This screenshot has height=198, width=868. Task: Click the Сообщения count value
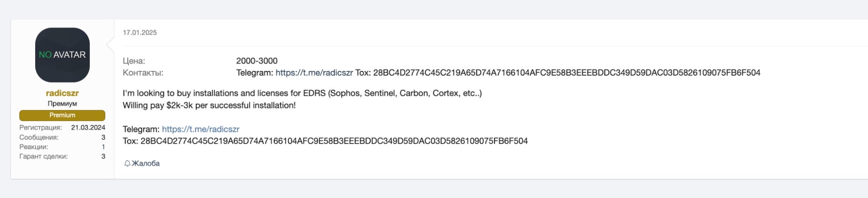point(103,138)
